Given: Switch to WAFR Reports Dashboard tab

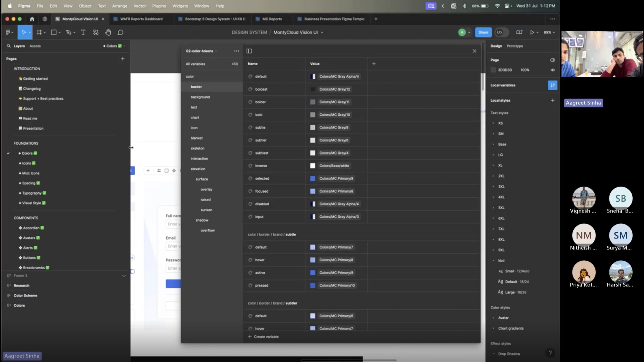Looking at the screenshot, I should click(x=141, y=19).
